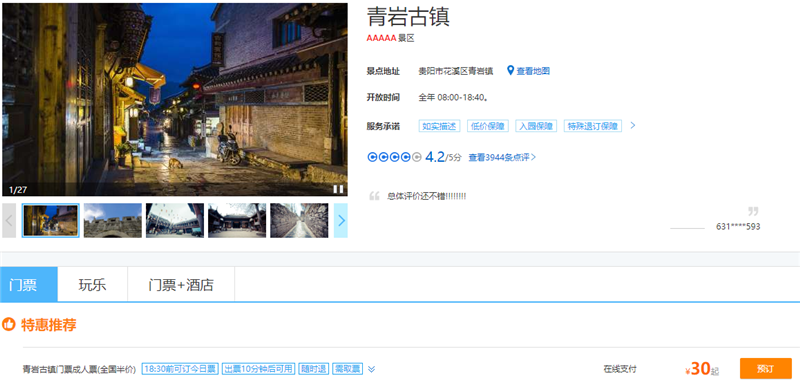Viewport: 800px width, 382px height.
Task: Click the orange 预订 button
Action: coord(765,368)
